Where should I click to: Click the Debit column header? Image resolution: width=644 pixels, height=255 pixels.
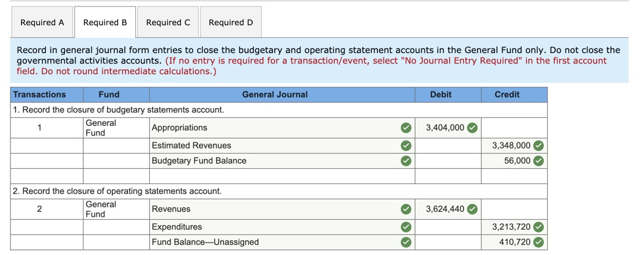[x=448, y=95]
